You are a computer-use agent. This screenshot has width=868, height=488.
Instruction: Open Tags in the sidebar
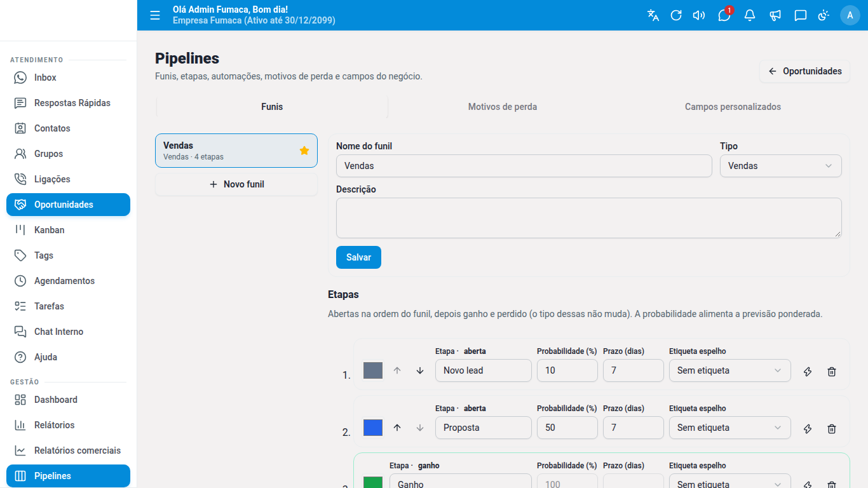point(68,255)
